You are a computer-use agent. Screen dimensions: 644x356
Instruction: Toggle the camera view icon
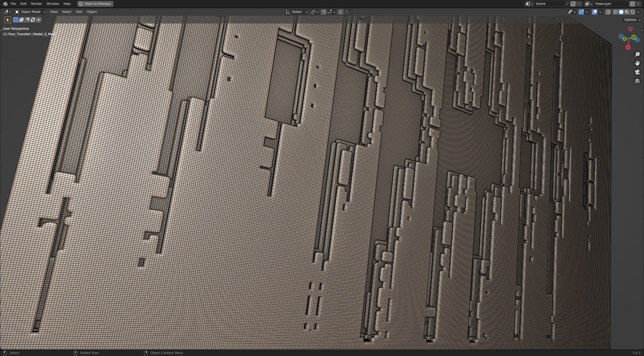coord(637,72)
